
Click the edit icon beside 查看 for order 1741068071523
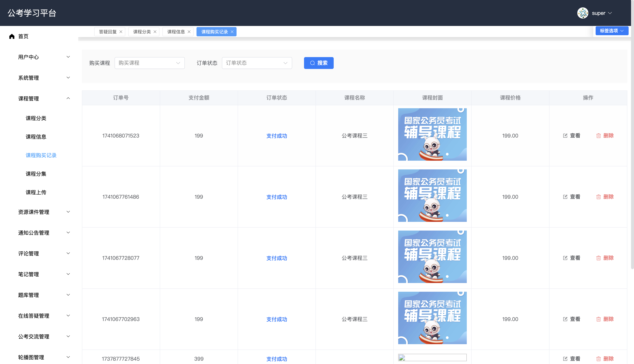coord(565,135)
